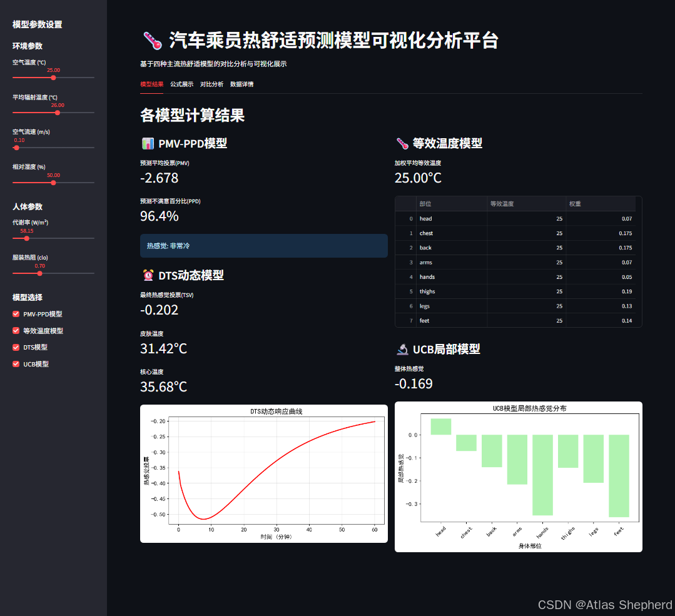
Task: Click the 相对湿度 slider handle
Action: [53, 183]
